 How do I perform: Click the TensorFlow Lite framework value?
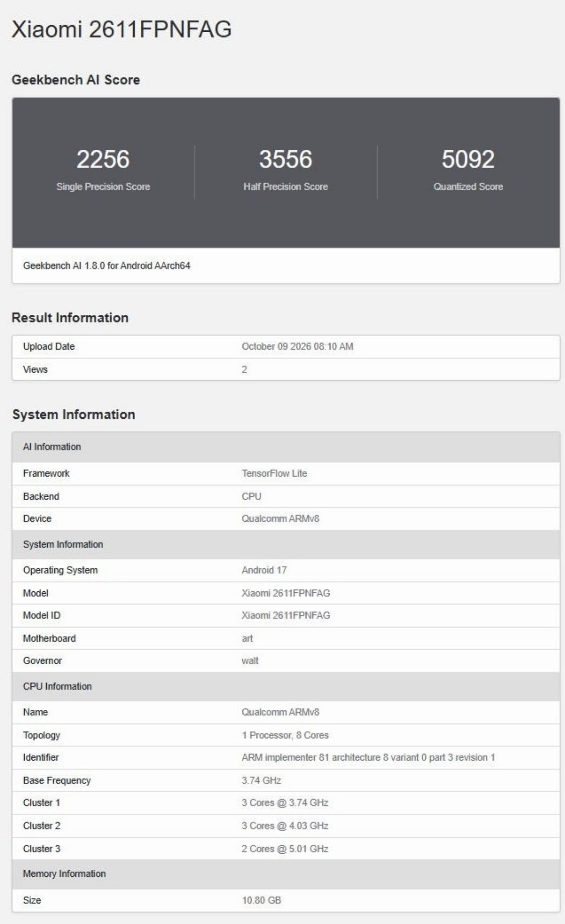pyautogui.click(x=274, y=473)
